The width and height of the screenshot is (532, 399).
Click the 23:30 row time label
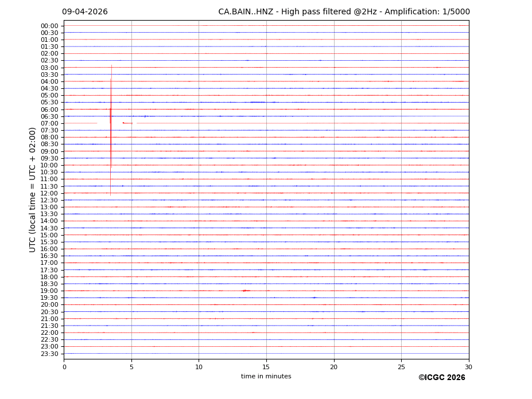pos(49,354)
